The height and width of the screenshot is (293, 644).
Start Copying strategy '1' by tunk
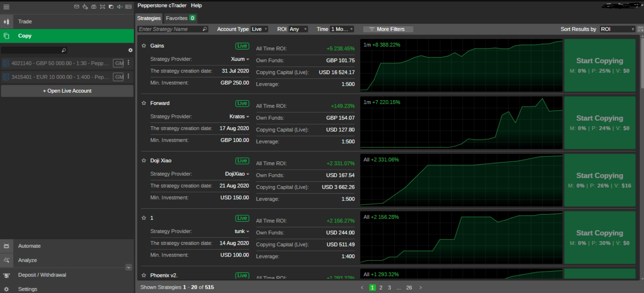pos(600,237)
